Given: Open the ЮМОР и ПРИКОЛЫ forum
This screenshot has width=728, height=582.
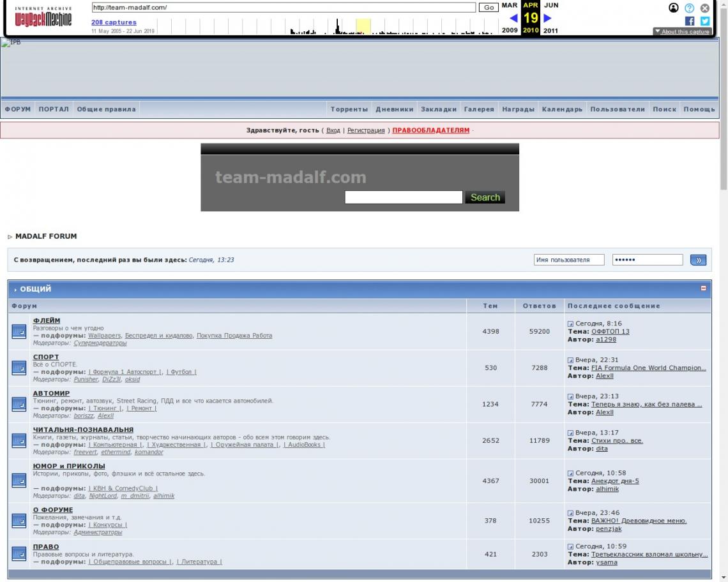Looking at the screenshot, I should click(x=69, y=466).
